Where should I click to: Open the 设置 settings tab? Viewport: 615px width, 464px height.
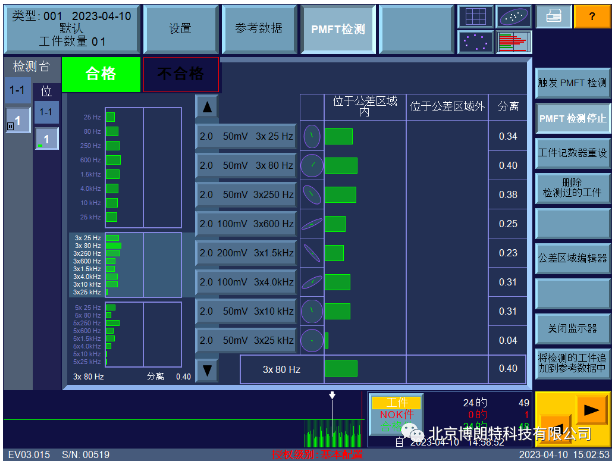click(180, 28)
